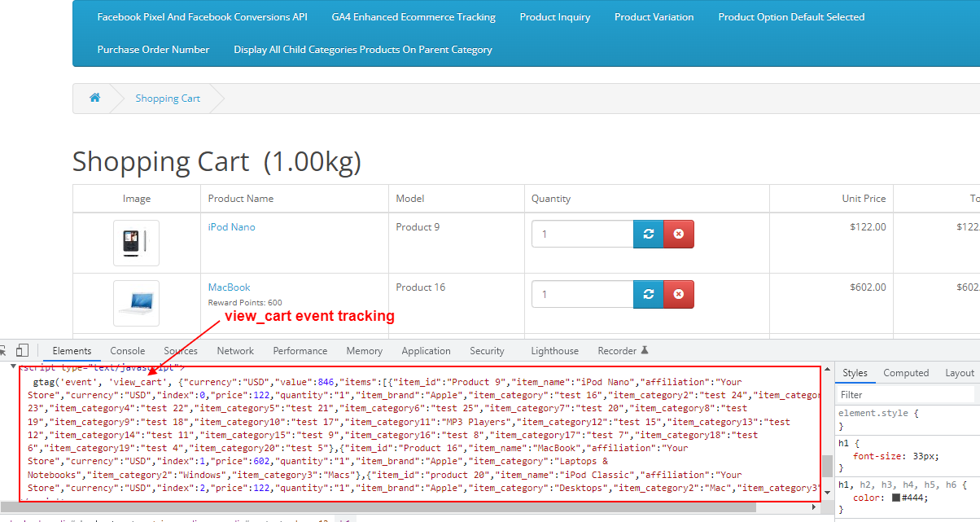980x522 pixels.
Task: Open Product Option Default Selected menu item
Action: click(791, 17)
